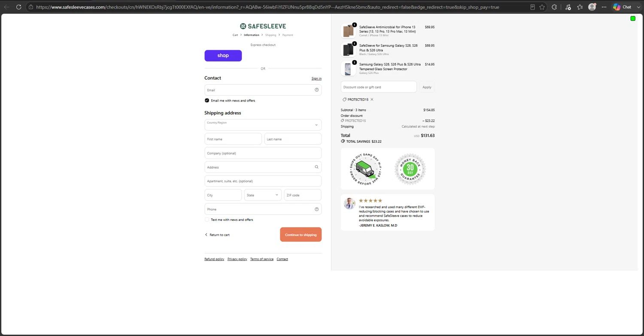
Task: Click the browser address bar URL
Action: 267,7
